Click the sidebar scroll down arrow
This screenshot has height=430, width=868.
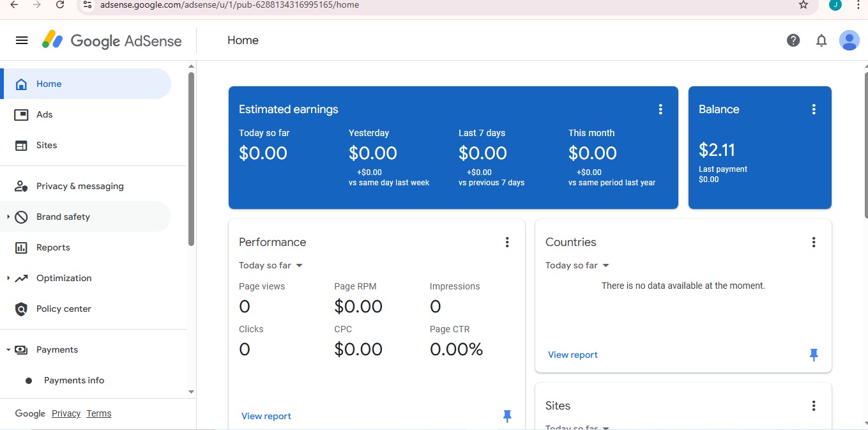(x=191, y=392)
